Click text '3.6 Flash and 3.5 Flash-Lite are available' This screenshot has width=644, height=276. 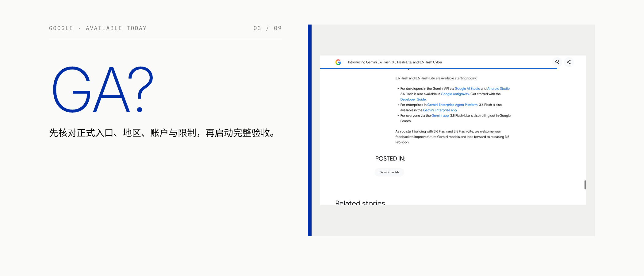[436, 78]
